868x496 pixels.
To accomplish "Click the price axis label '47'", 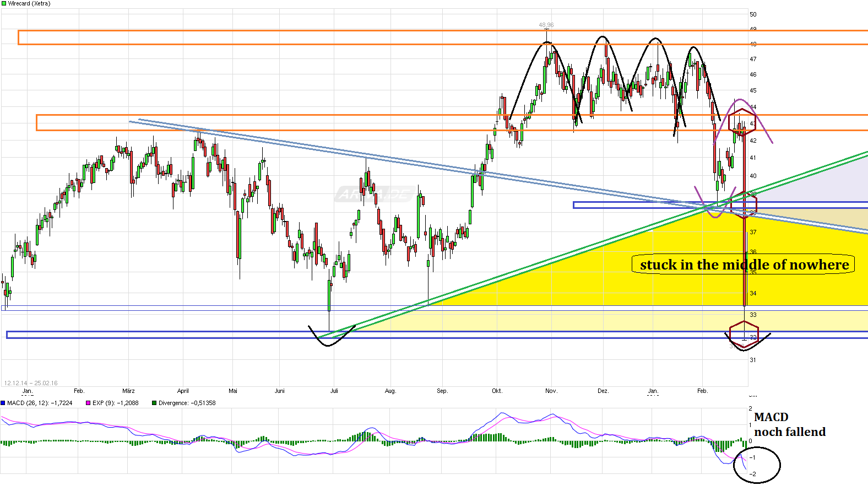I will coord(753,59).
